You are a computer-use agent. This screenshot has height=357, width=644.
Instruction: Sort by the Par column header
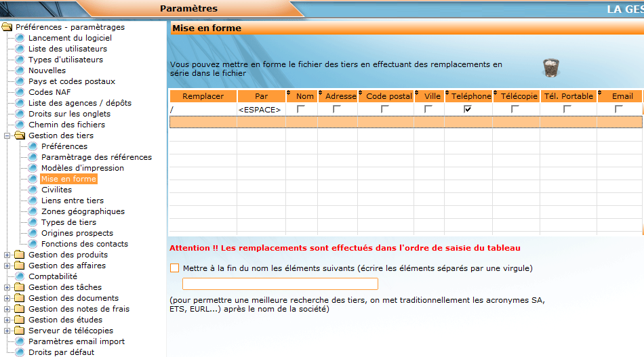pos(261,96)
